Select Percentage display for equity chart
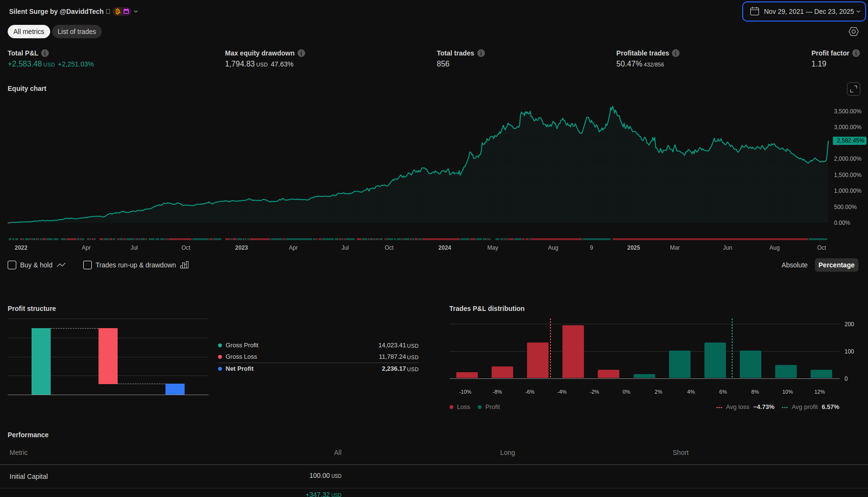 click(x=836, y=265)
